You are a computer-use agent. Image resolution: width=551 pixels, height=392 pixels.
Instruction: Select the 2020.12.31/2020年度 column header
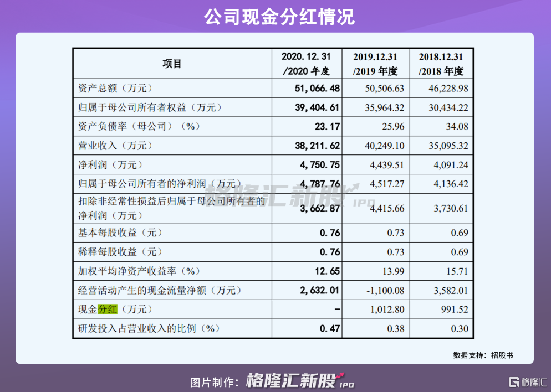click(x=307, y=64)
